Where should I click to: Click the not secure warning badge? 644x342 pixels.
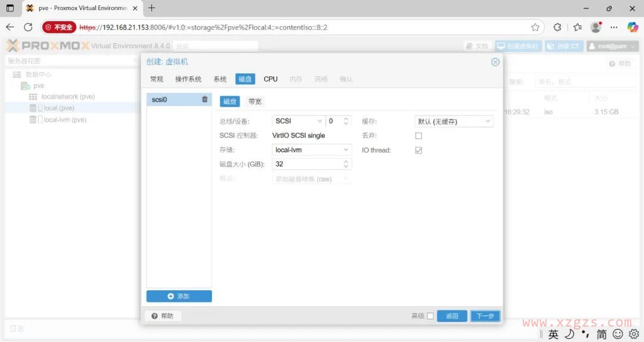pos(59,27)
